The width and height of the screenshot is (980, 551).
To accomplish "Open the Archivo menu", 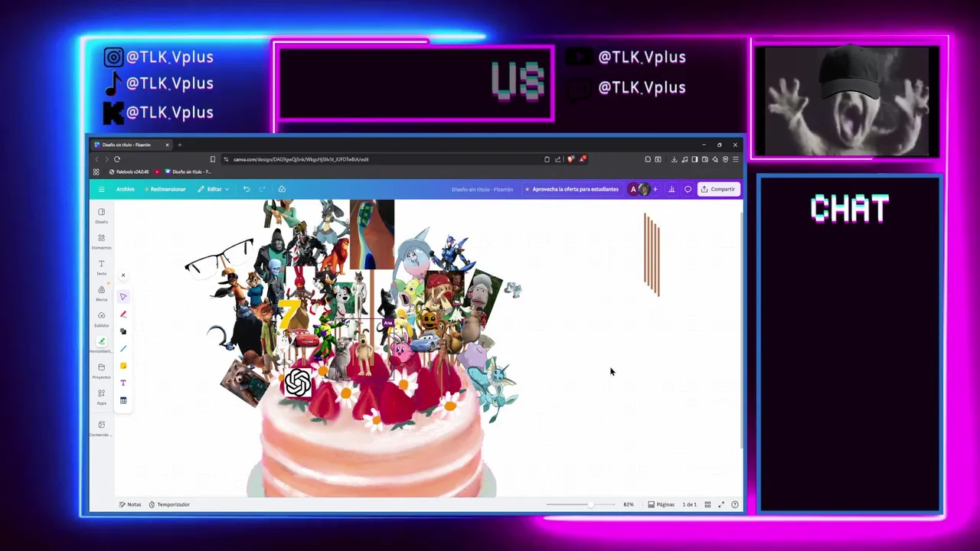I will pos(125,189).
